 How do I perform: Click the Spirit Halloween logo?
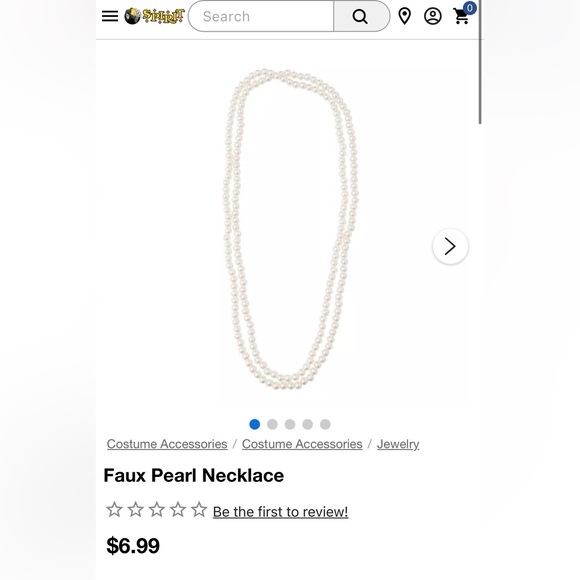154,16
